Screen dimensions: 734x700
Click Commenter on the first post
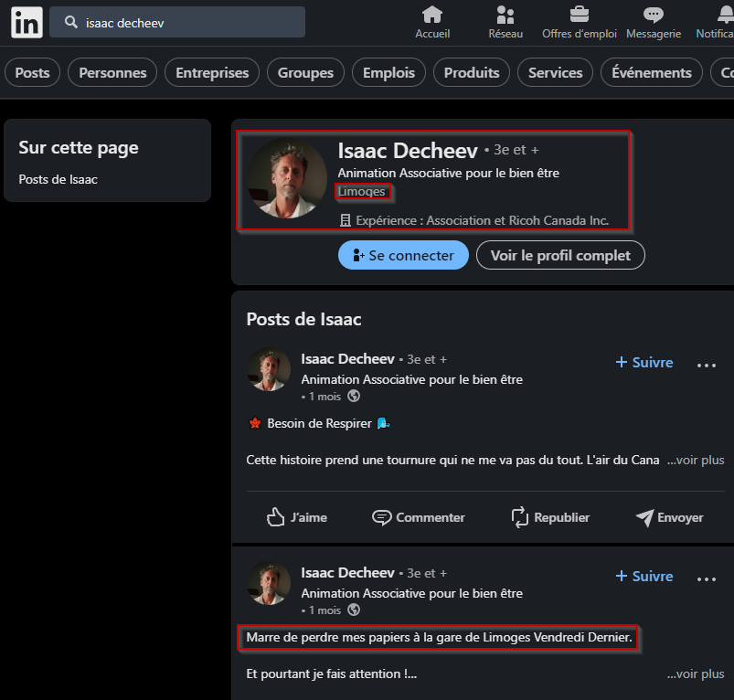coord(419,517)
